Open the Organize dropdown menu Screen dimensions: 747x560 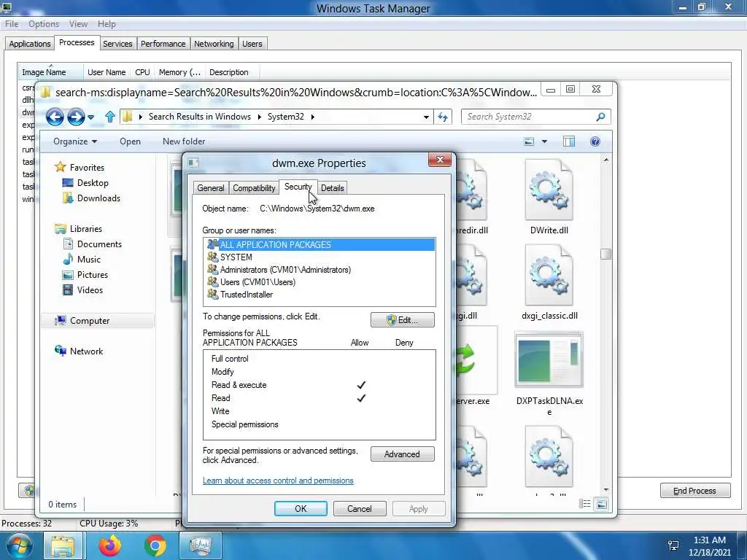(x=75, y=141)
